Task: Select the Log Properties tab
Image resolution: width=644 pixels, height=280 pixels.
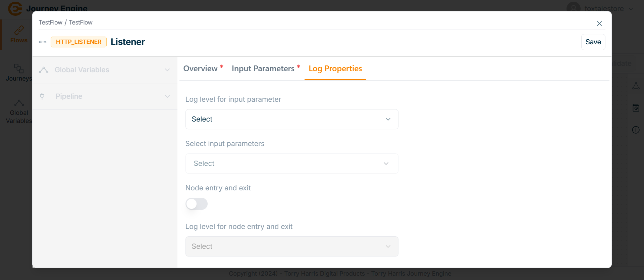Action: click(335, 68)
